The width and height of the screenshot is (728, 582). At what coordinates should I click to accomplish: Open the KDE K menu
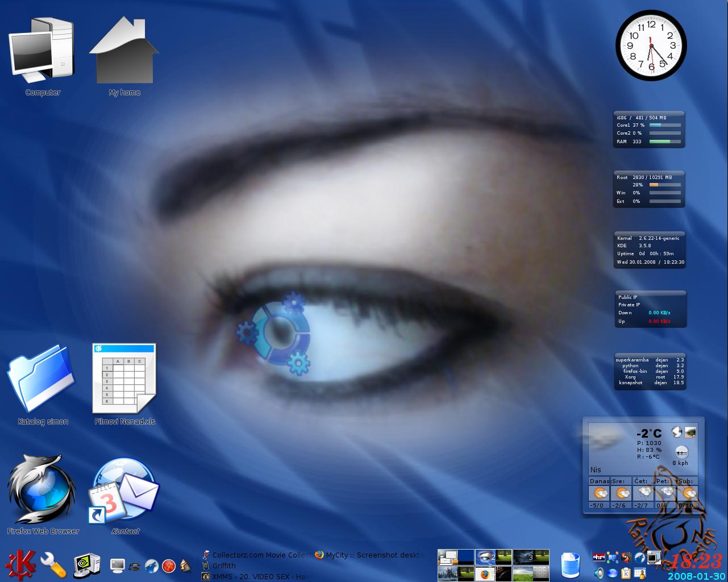coord(19,564)
